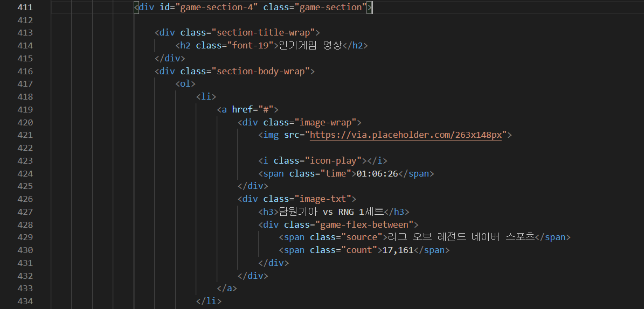The image size is (644, 309).
Task: Click the opening li tag on line 418
Action: pos(206,96)
